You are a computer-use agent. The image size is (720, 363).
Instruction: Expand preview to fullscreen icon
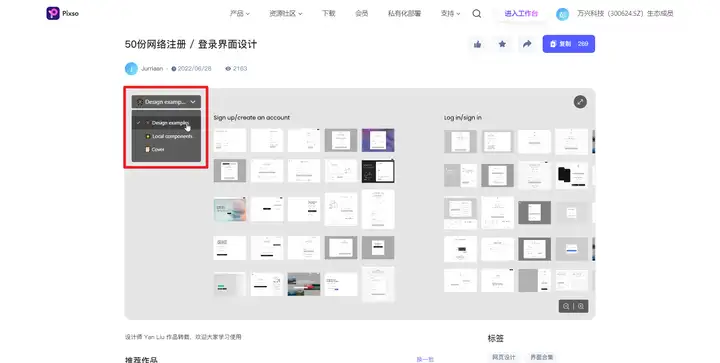(x=580, y=102)
